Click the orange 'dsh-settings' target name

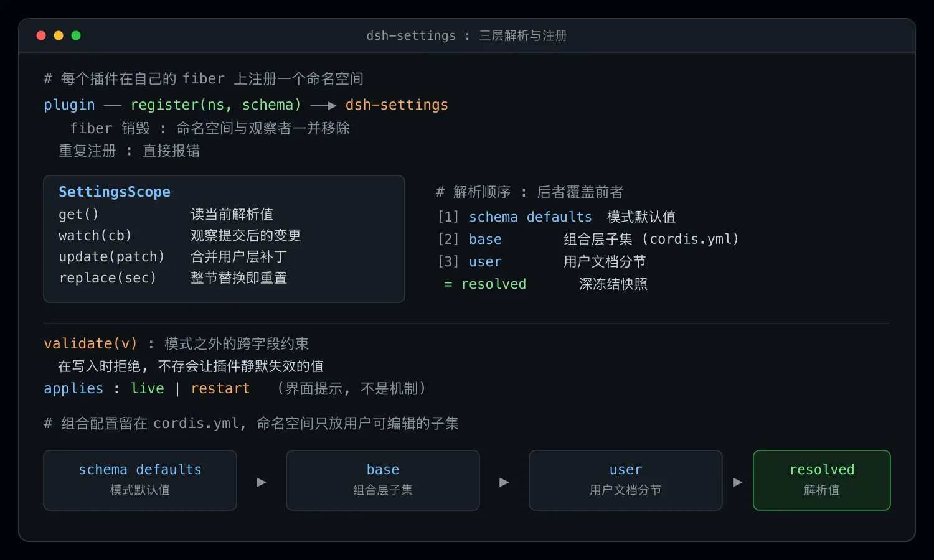point(397,105)
